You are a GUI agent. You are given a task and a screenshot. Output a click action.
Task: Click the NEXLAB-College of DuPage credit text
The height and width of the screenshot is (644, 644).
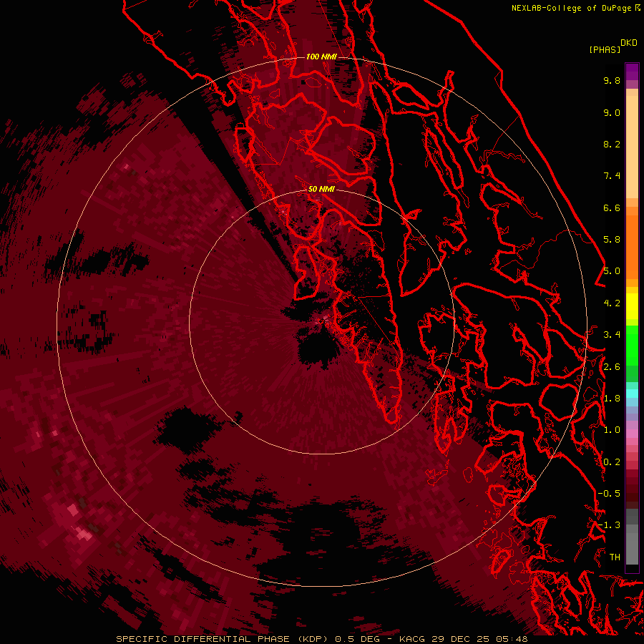coord(572,8)
